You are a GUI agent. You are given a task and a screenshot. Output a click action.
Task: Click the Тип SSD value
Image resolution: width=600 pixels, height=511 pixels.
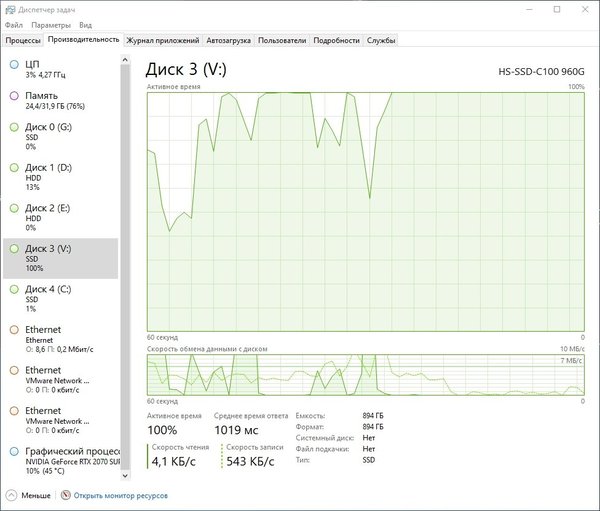pos(369,460)
